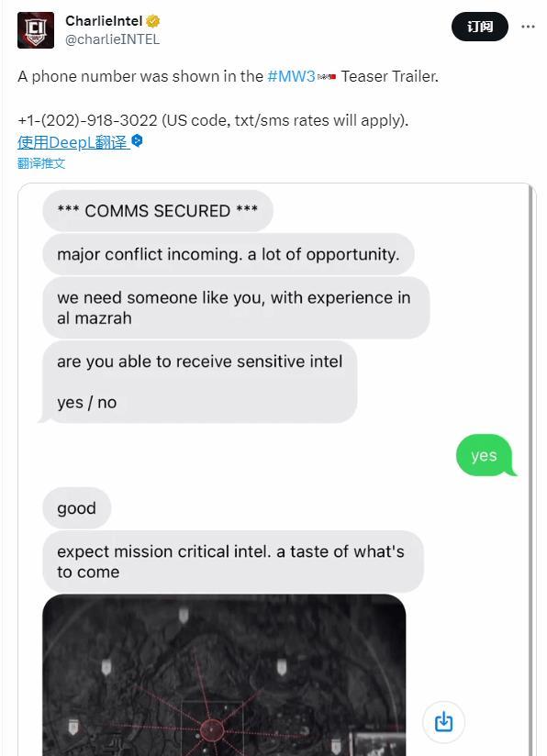Open the dark map image thumbnail

click(224, 675)
